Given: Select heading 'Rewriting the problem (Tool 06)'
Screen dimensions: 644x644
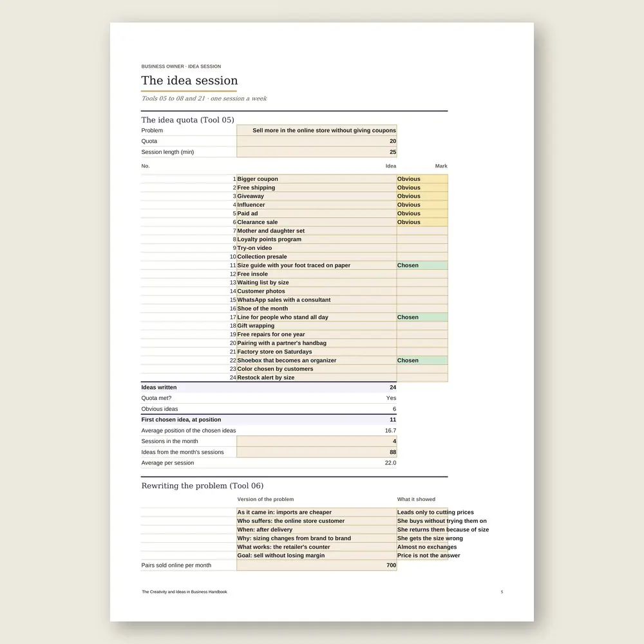Looking at the screenshot, I should (x=202, y=486).
